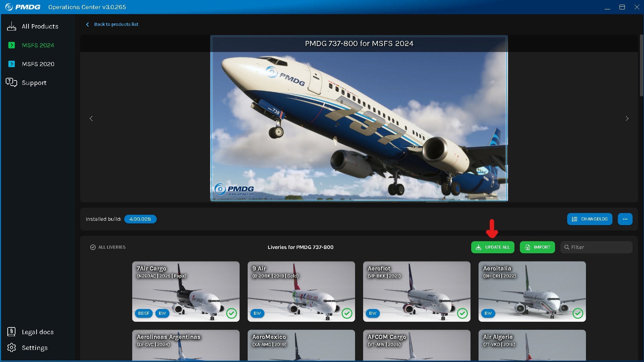Toggle the 7Air Cargo installed checkmark

(232, 313)
